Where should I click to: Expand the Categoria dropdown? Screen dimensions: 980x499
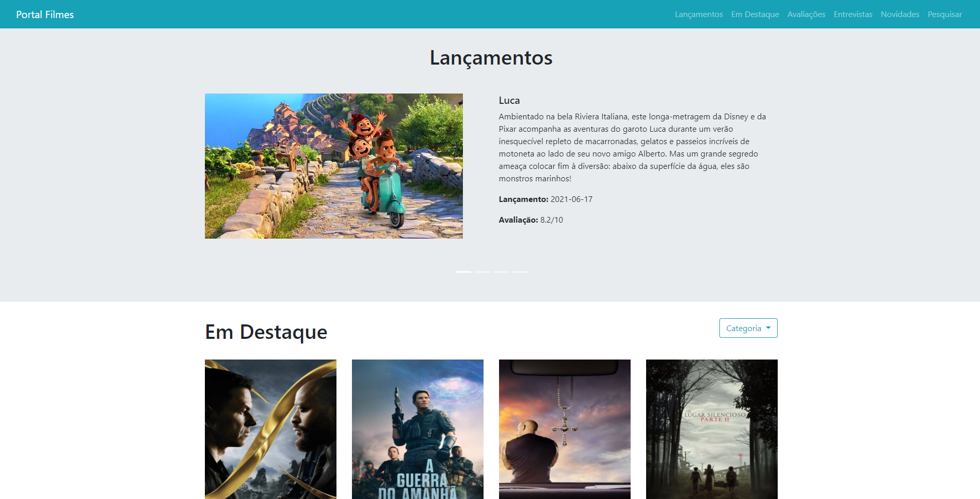click(x=748, y=328)
